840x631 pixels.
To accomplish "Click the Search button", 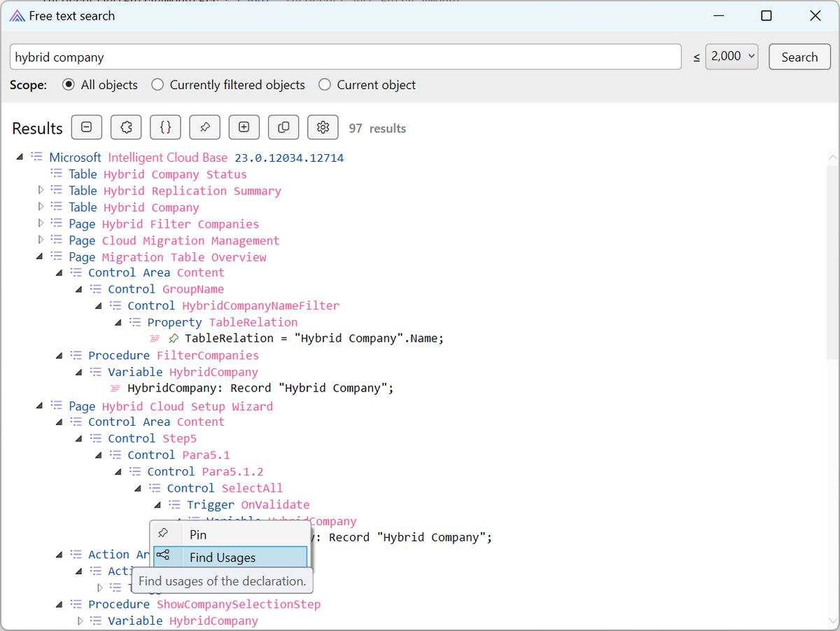I will (799, 57).
